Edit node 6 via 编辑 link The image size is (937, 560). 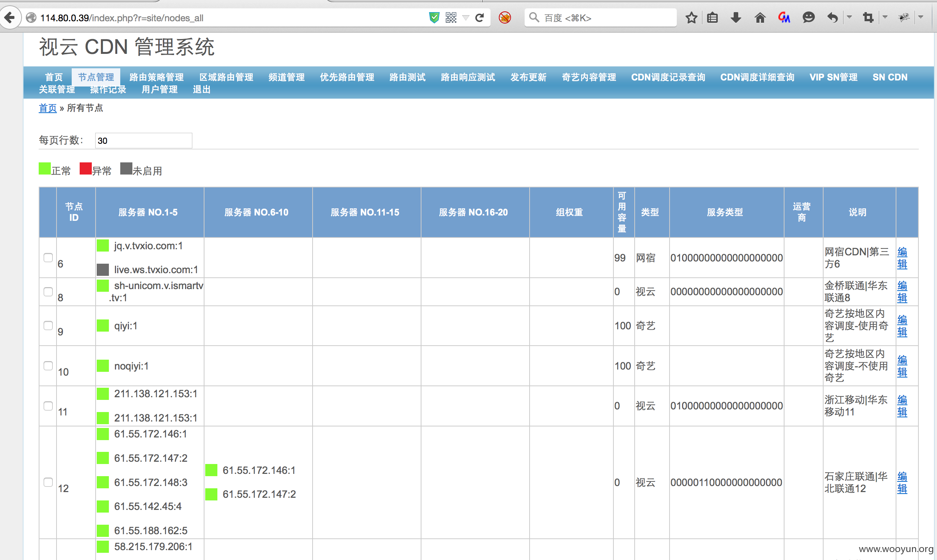(902, 258)
